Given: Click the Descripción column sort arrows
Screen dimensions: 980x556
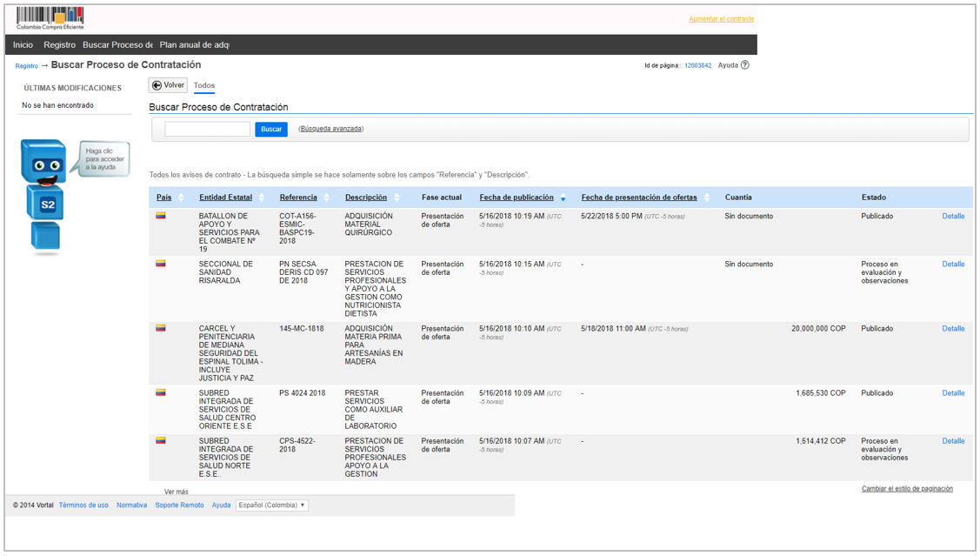Looking at the screenshot, I should pos(397,198).
